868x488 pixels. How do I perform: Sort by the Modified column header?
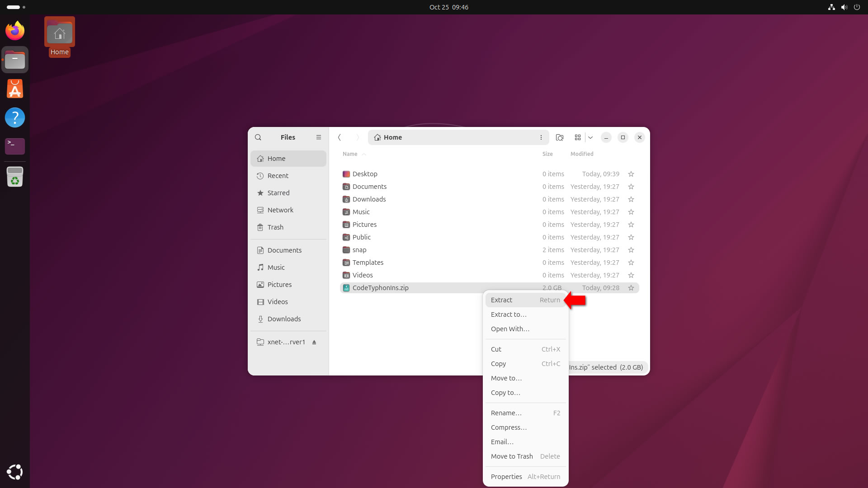pyautogui.click(x=582, y=154)
